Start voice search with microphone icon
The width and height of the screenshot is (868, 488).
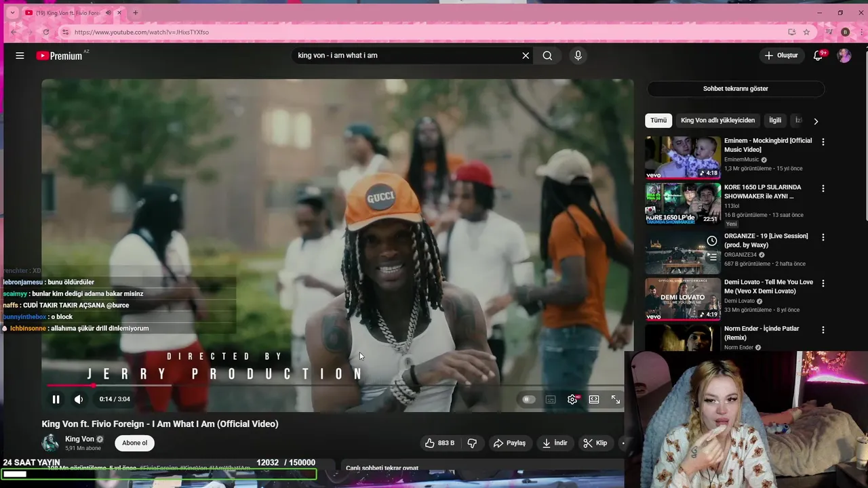(x=578, y=56)
